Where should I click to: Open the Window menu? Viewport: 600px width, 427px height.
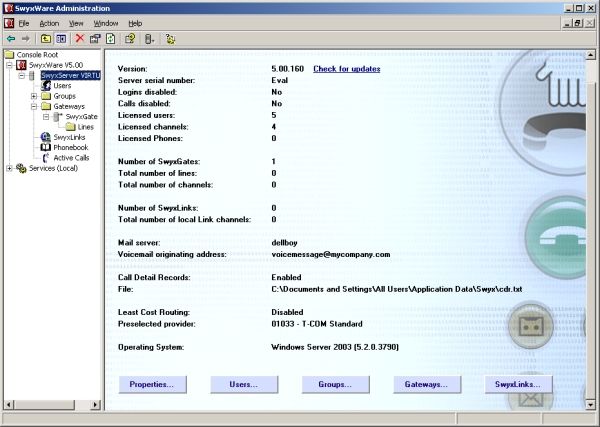[106, 23]
